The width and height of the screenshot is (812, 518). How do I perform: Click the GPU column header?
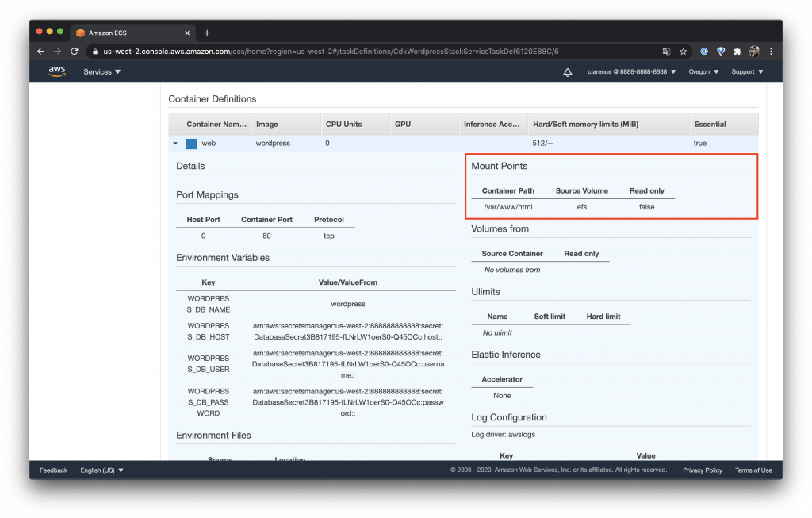pyautogui.click(x=424, y=125)
